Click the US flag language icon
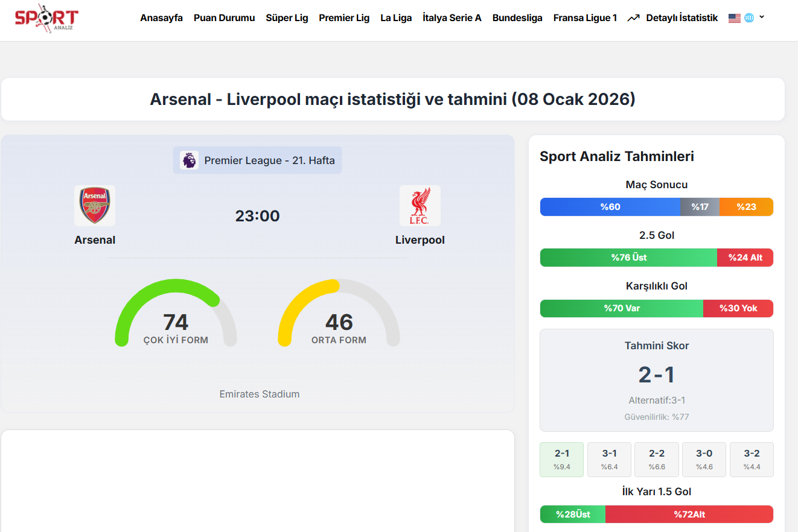The image size is (798, 532). 735,18
